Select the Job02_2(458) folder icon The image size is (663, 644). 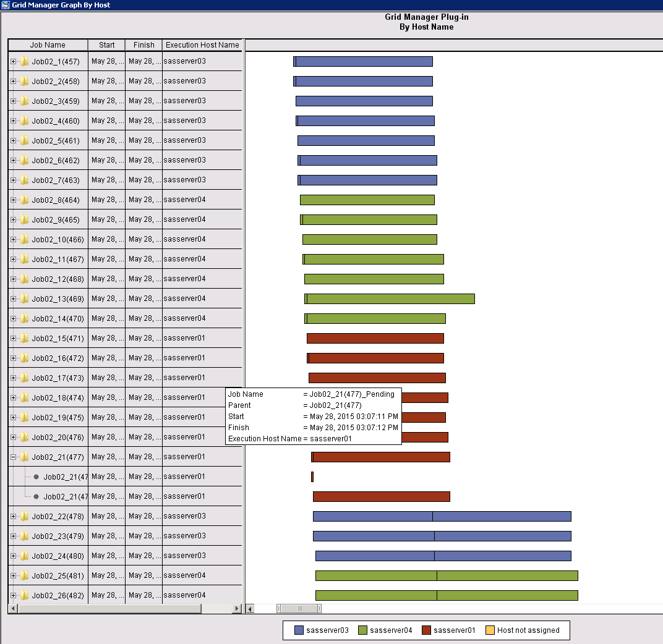(x=25, y=81)
